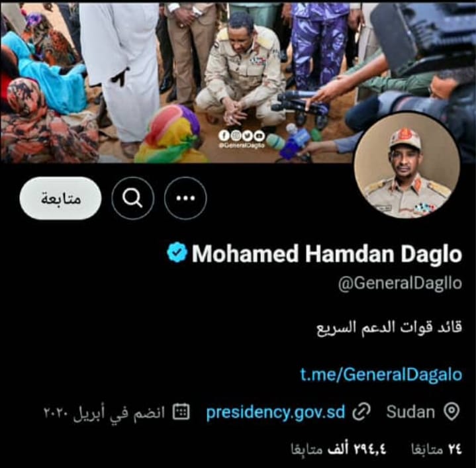This screenshot has width=476, height=468.
Task: View the header banner photo
Action: point(238,82)
